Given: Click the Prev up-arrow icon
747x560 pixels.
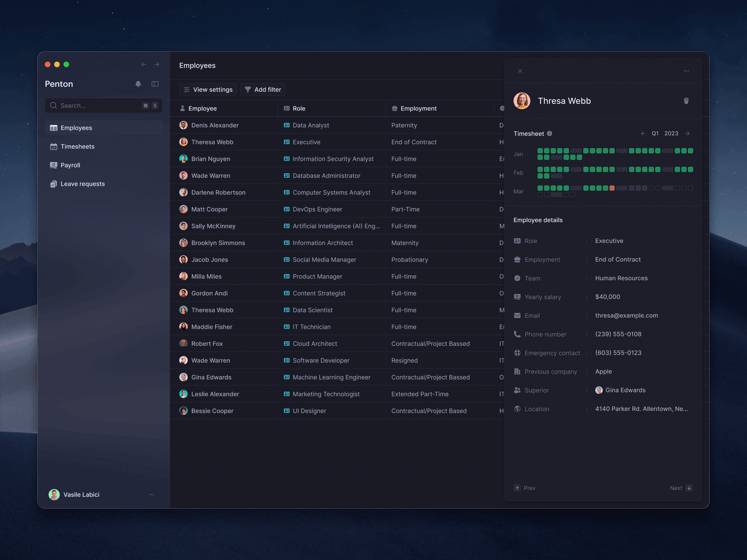Looking at the screenshot, I should (517, 488).
